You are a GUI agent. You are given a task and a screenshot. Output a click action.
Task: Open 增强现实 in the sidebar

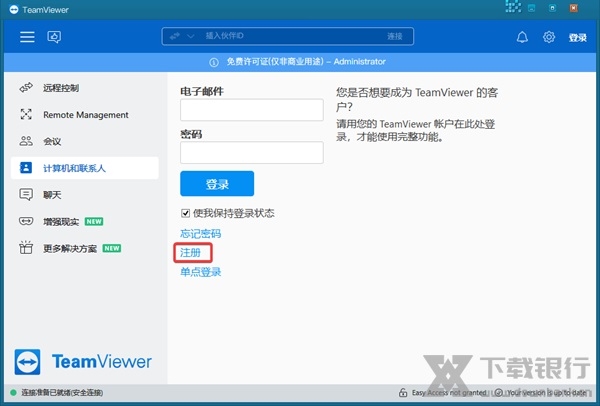coord(85,222)
